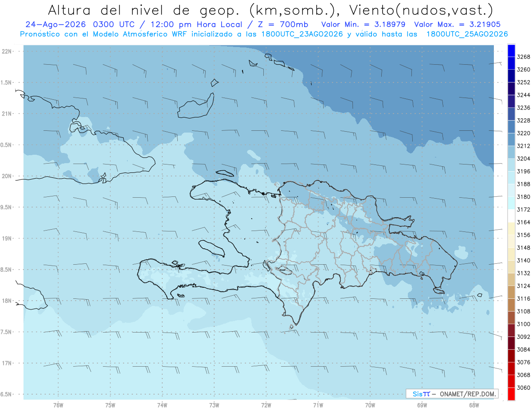Click the '20N' latitude label
This screenshot has width=532, height=411.
click(8, 176)
